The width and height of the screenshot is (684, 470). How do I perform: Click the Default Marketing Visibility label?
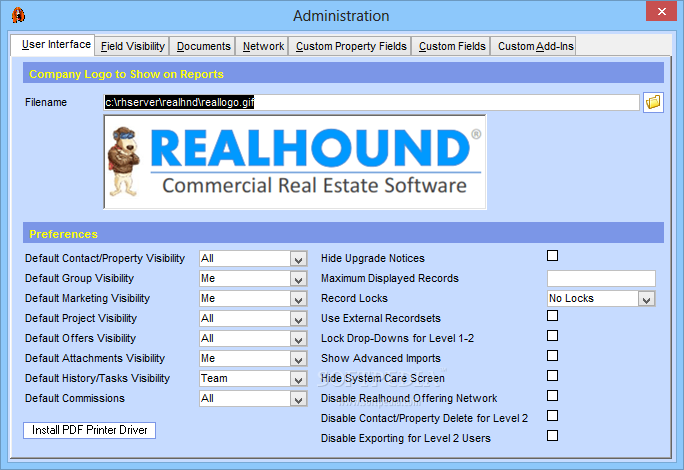tap(87, 298)
